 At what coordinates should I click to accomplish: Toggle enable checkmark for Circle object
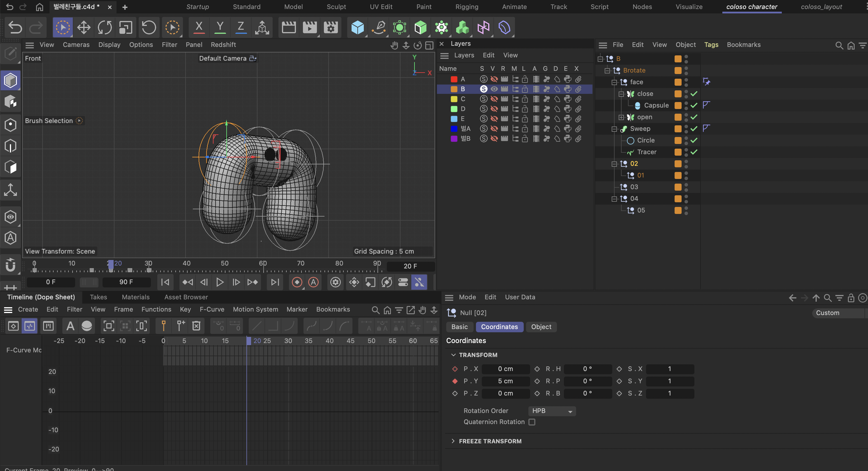click(x=694, y=140)
